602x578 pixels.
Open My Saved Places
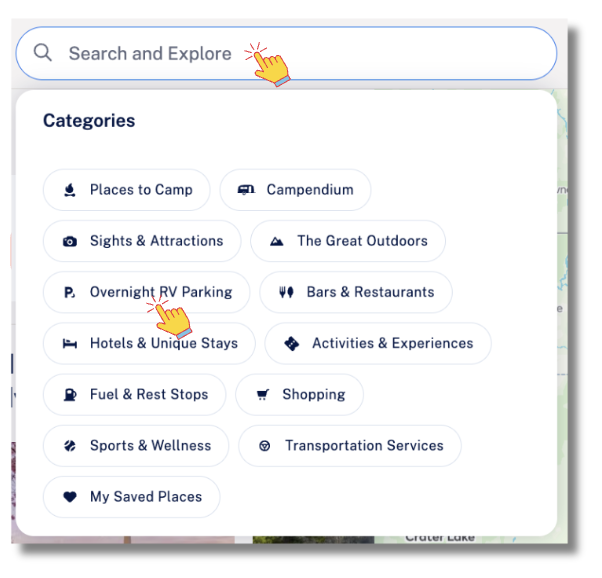pos(132,497)
